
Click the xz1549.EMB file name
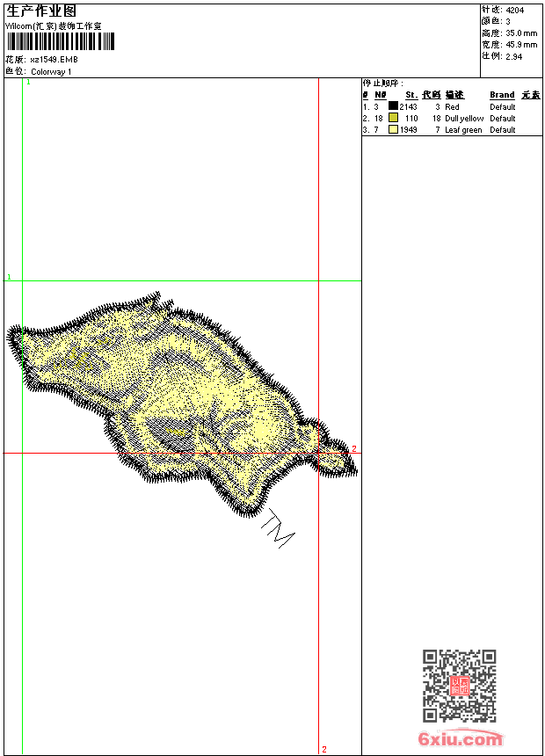54,60
